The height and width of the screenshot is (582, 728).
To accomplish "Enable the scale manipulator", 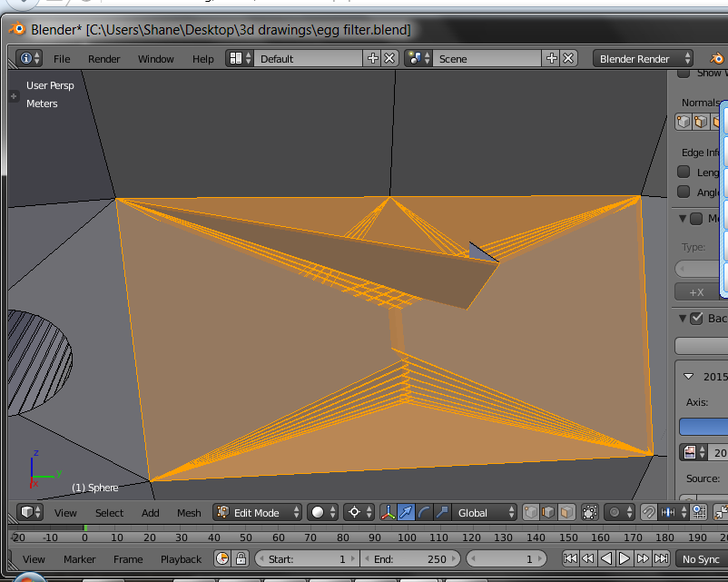I will [x=442, y=512].
